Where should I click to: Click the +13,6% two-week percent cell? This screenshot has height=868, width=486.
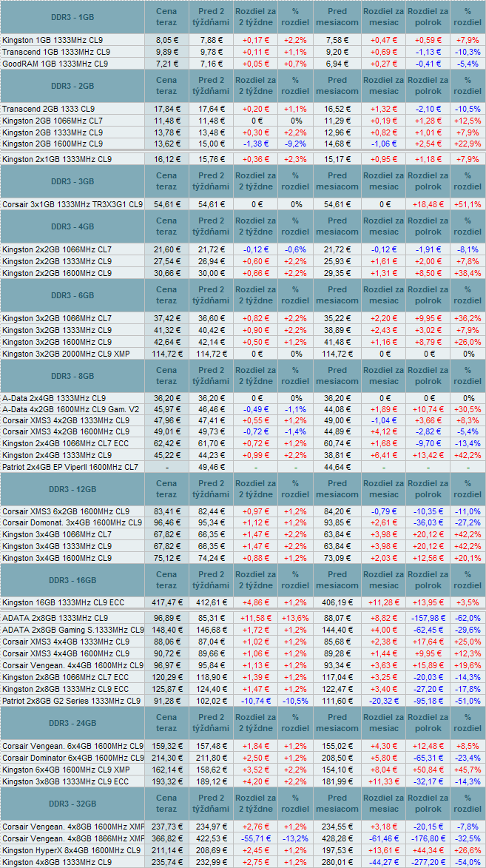click(x=295, y=619)
